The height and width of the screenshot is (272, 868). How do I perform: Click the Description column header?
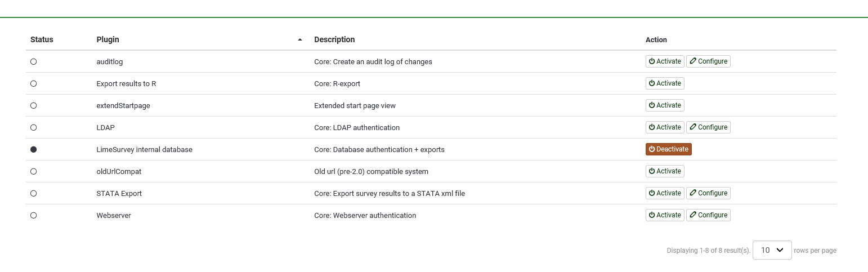click(x=334, y=40)
